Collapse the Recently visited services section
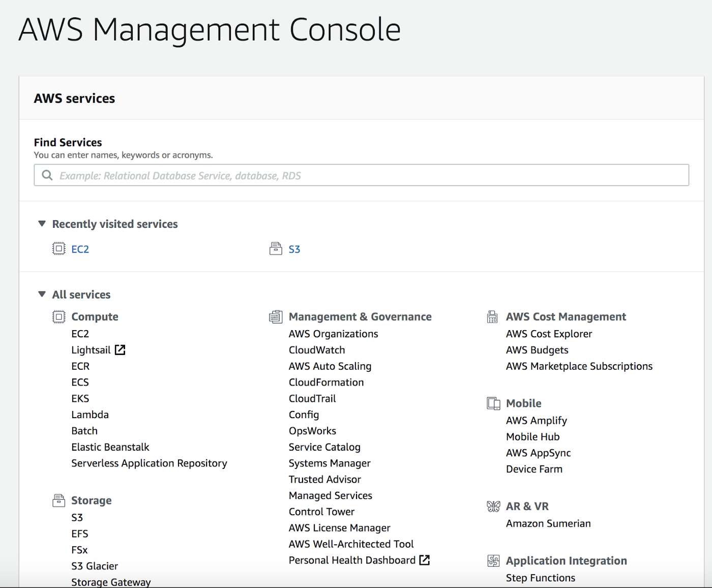The image size is (712, 588). 42,224
